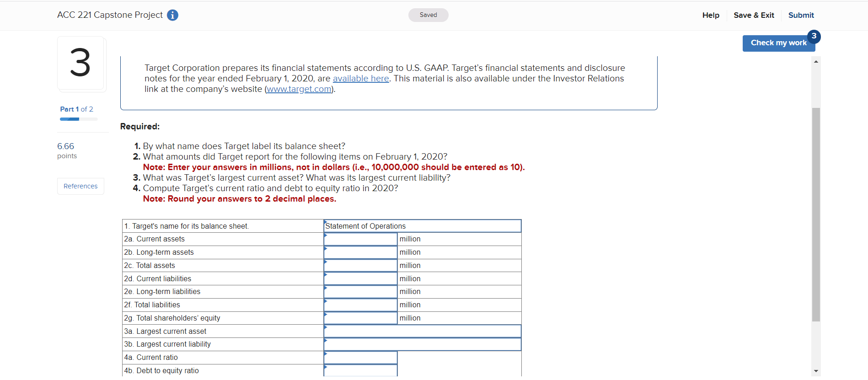Click the '2a. Current assets' label
Viewport: 868px width, 380px height.
pos(154,239)
